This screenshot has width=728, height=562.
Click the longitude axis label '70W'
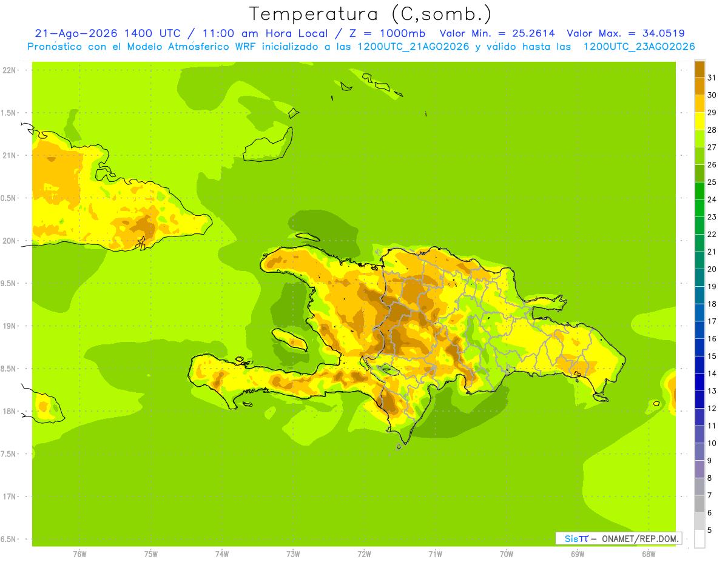(x=506, y=554)
